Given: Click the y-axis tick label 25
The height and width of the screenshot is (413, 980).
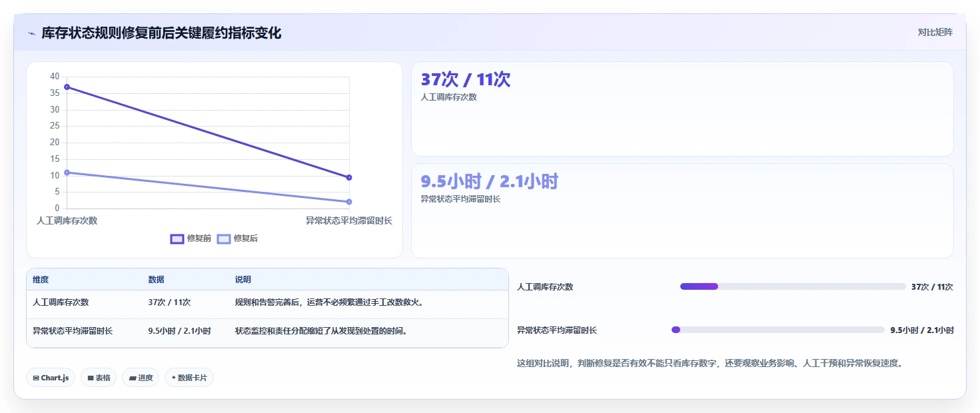Looking at the screenshot, I should [x=55, y=126].
